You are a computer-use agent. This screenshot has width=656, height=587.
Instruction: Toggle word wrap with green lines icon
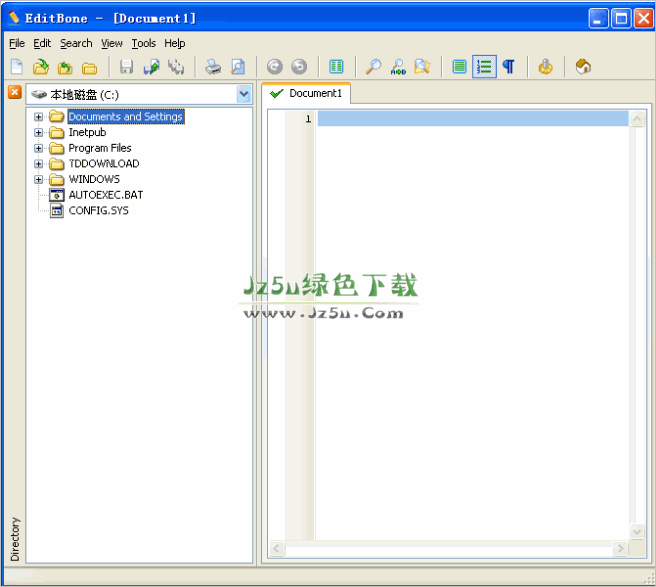click(459, 67)
